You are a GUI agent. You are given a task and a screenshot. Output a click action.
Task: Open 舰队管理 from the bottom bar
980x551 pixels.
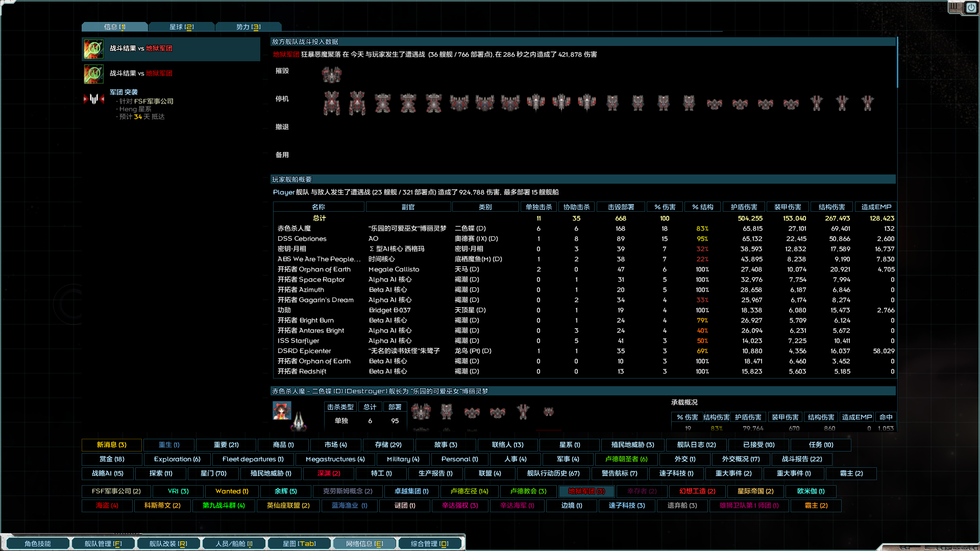pos(103,543)
